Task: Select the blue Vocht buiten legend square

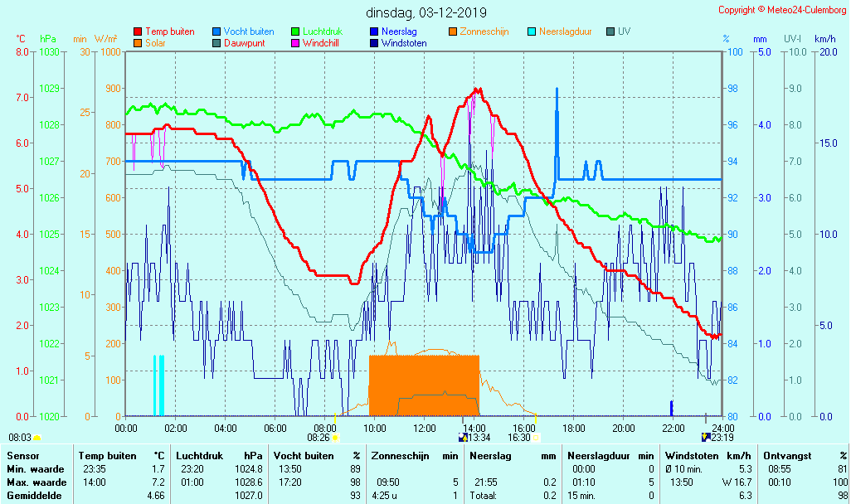Action: (x=216, y=31)
